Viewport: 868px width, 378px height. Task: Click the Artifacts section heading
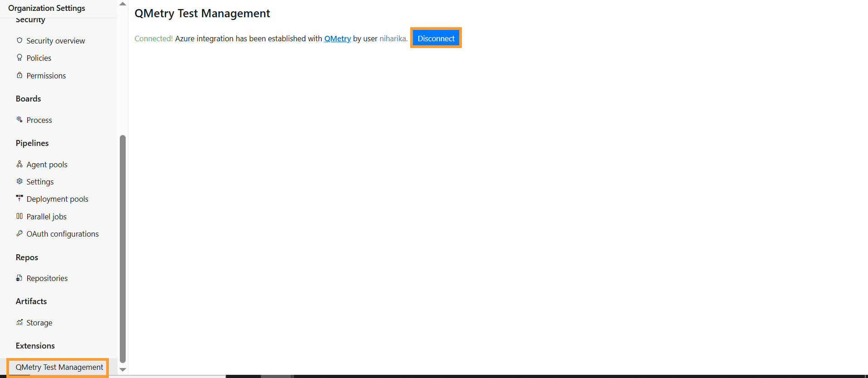[x=31, y=301]
